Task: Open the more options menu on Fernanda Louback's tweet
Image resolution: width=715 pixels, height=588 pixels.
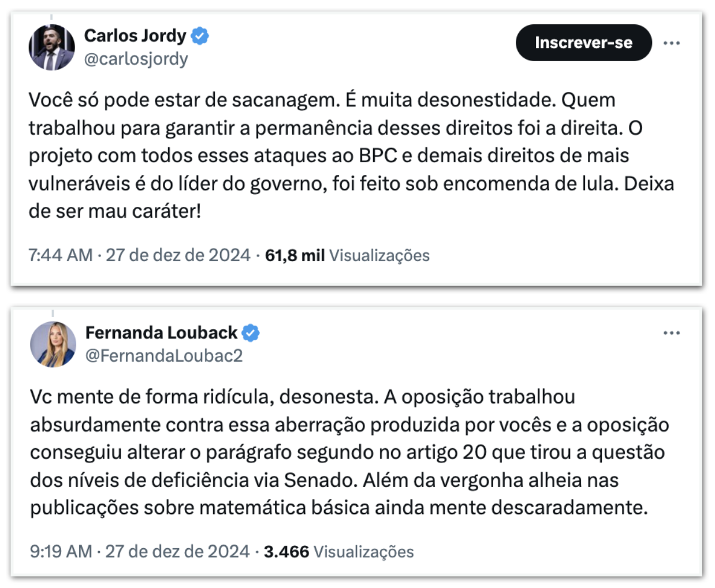Action: [671, 333]
